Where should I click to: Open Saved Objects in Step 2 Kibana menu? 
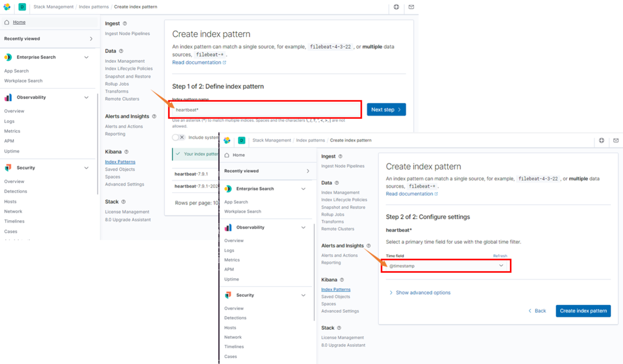click(x=336, y=296)
